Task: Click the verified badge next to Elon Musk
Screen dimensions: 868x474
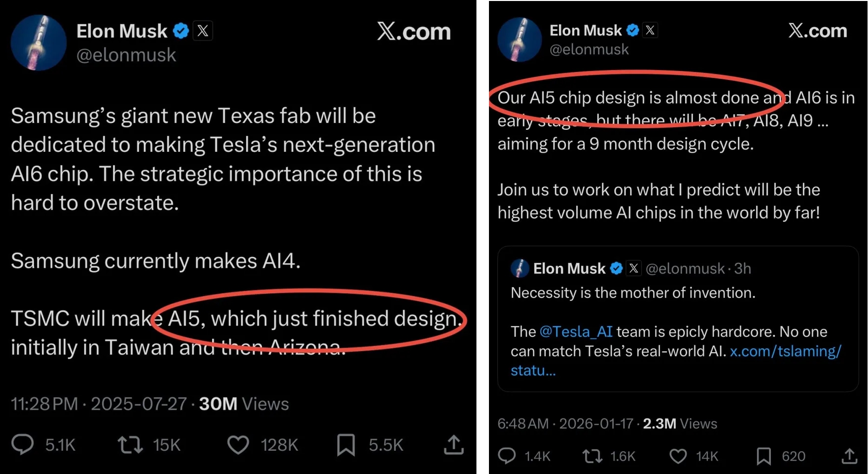Action: (181, 30)
